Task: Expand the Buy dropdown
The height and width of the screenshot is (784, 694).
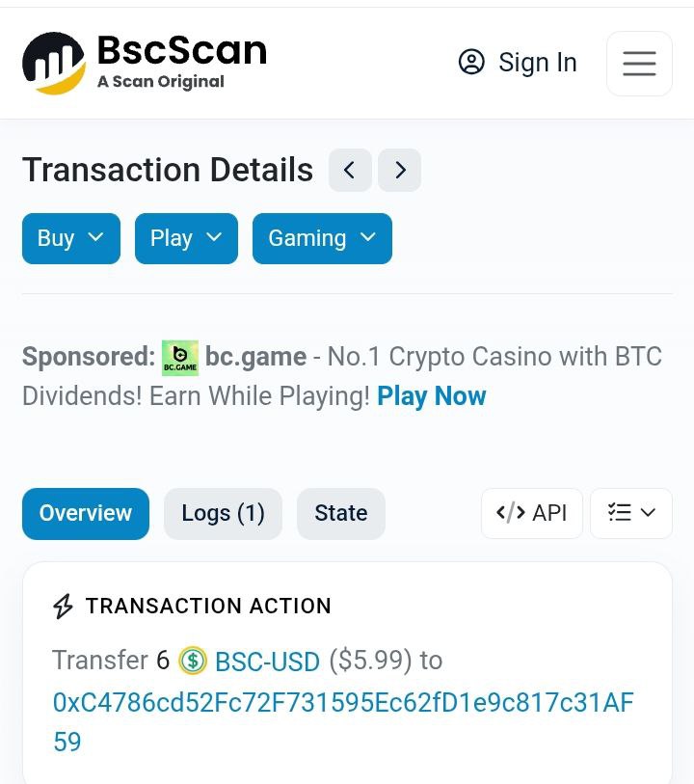Action: (71, 238)
